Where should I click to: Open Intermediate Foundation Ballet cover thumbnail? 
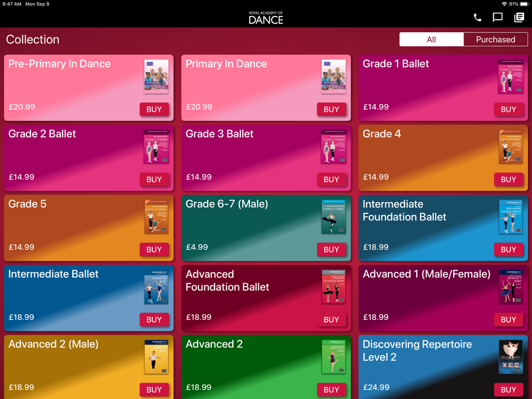coord(511,217)
